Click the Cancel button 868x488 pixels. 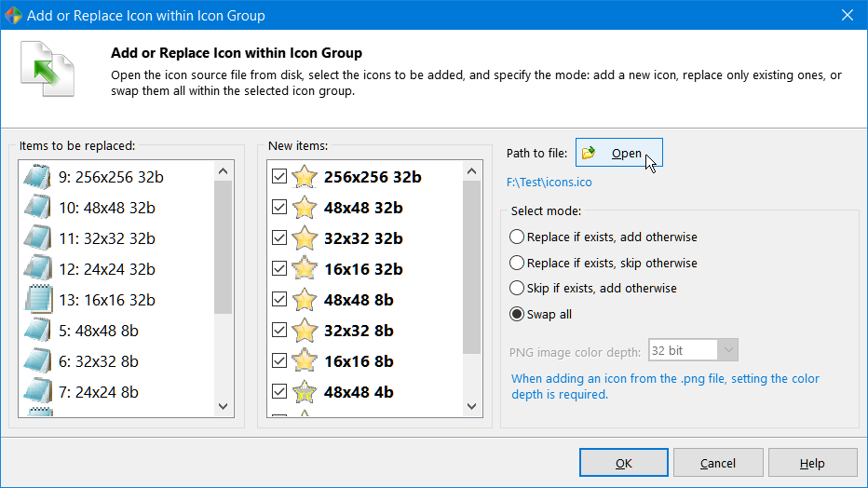pos(718,463)
